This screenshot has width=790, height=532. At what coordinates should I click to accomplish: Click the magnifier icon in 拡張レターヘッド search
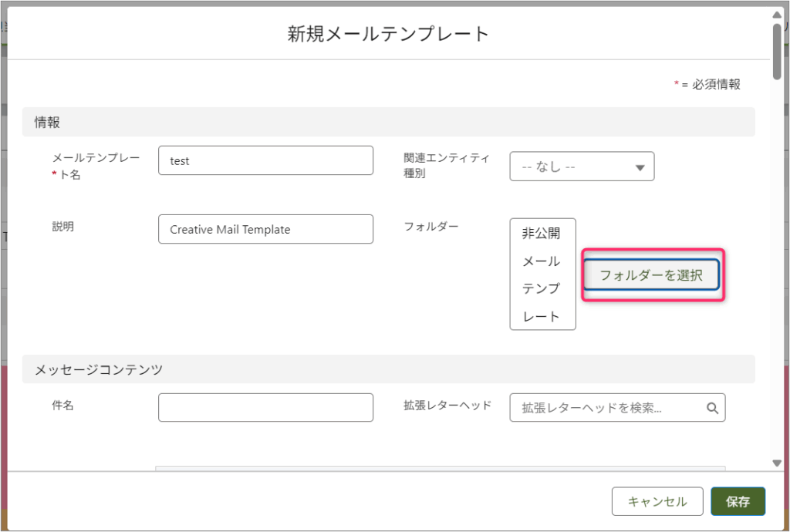(x=713, y=408)
